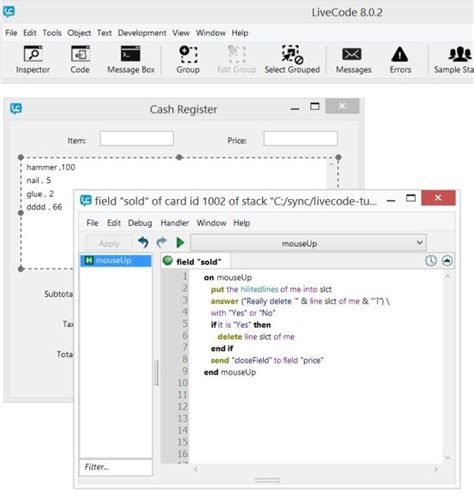Click the undo arrow in script editor
Image resolution: width=474 pixels, height=504 pixels.
pos(143,243)
